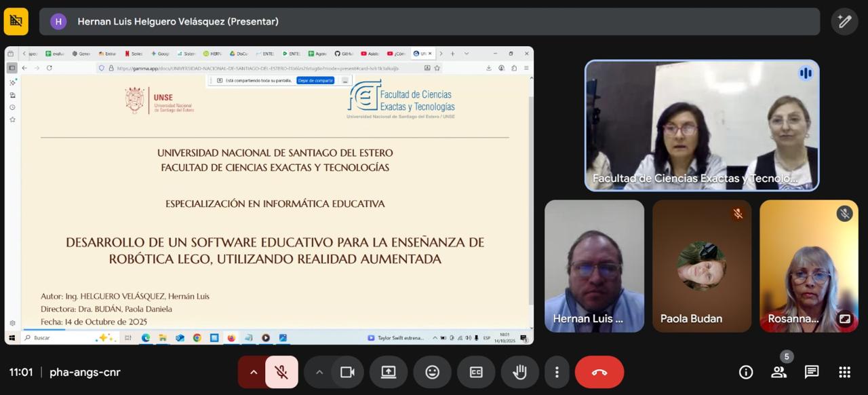Raise your hand in the meeting
This screenshot has width=868, height=395.
519,372
